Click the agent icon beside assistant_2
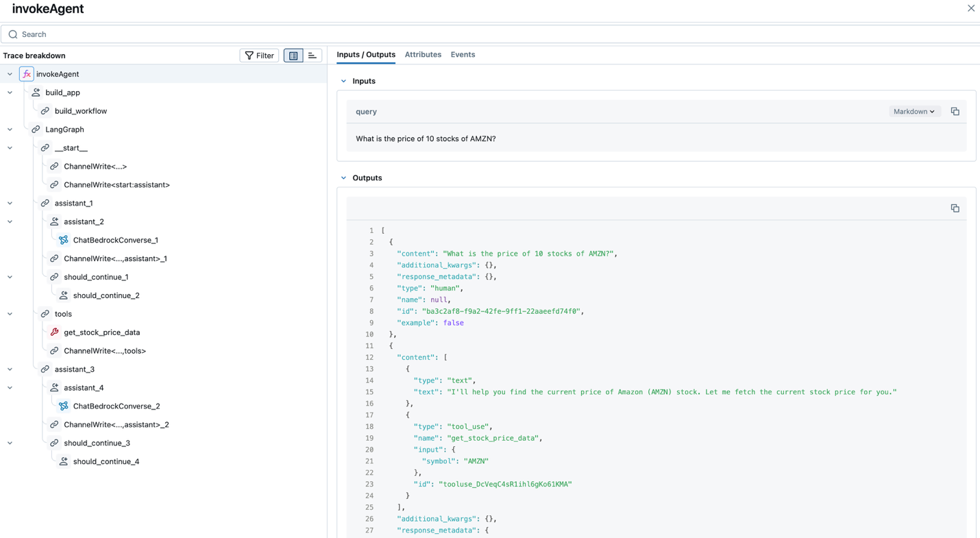980x538 pixels. [54, 222]
